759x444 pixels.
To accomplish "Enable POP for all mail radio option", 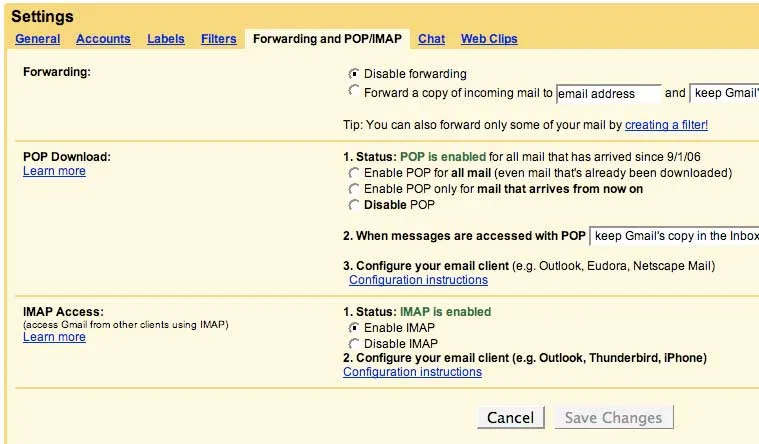I will coord(353,173).
